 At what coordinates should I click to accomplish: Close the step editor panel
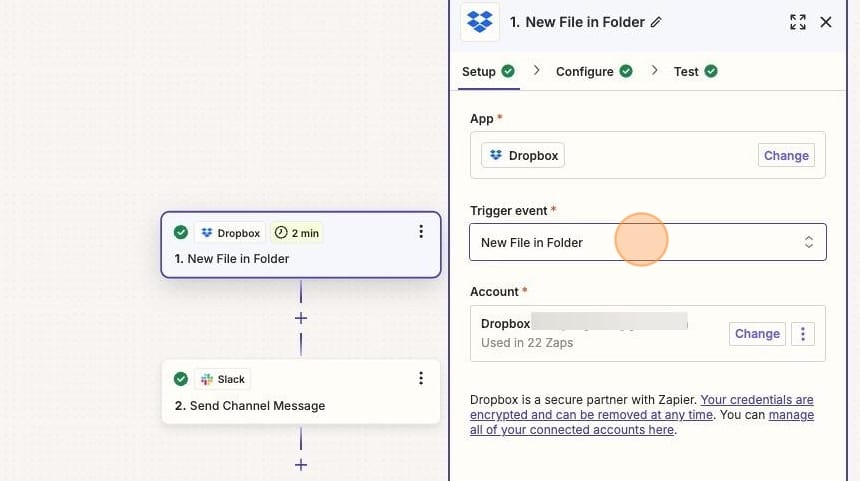point(825,22)
